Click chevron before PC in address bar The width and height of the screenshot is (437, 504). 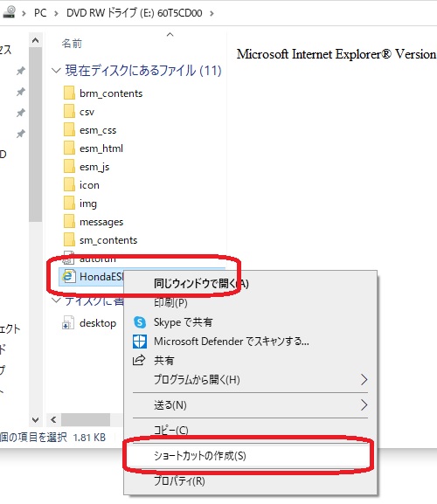(x=24, y=13)
